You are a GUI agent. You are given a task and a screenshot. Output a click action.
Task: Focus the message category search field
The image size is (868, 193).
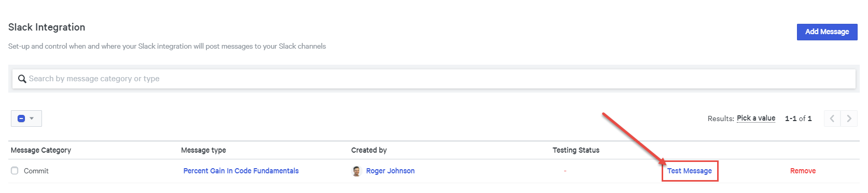pyautogui.click(x=433, y=79)
